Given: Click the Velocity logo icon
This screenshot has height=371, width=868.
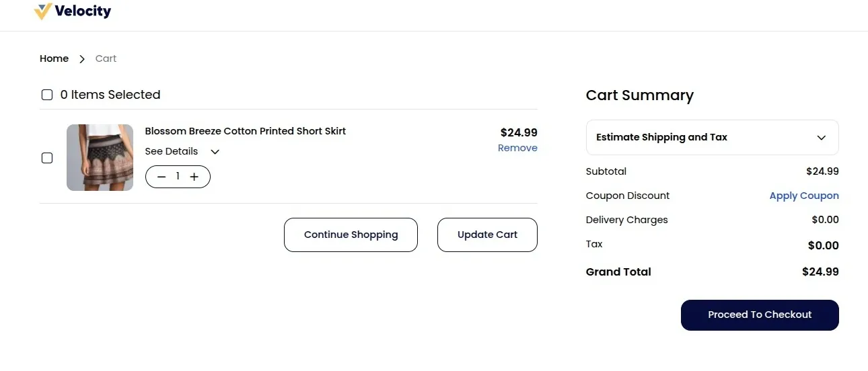Looking at the screenshot, I should click(x=43, y=11).
